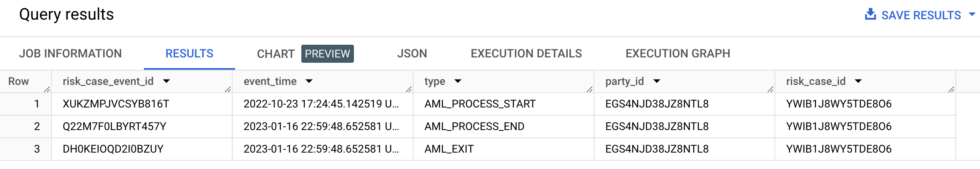
Task: Click event_time column resize handle
Action: [x=409, y=89]
